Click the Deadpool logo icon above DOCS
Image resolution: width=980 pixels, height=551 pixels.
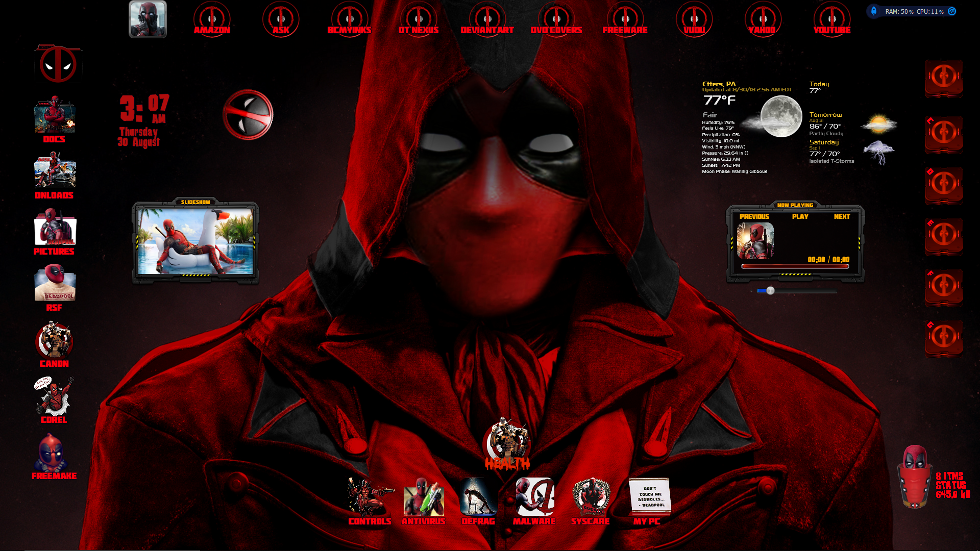click(x=58, y=64)
